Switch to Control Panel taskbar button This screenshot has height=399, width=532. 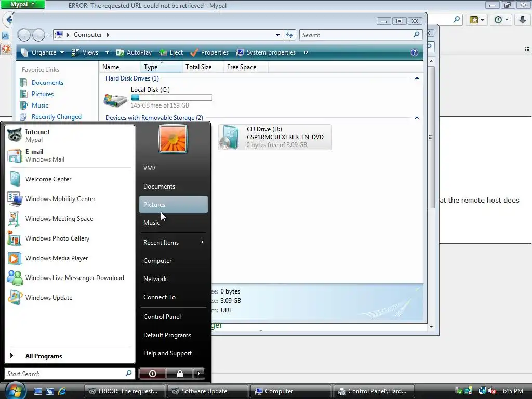point(374,391)
